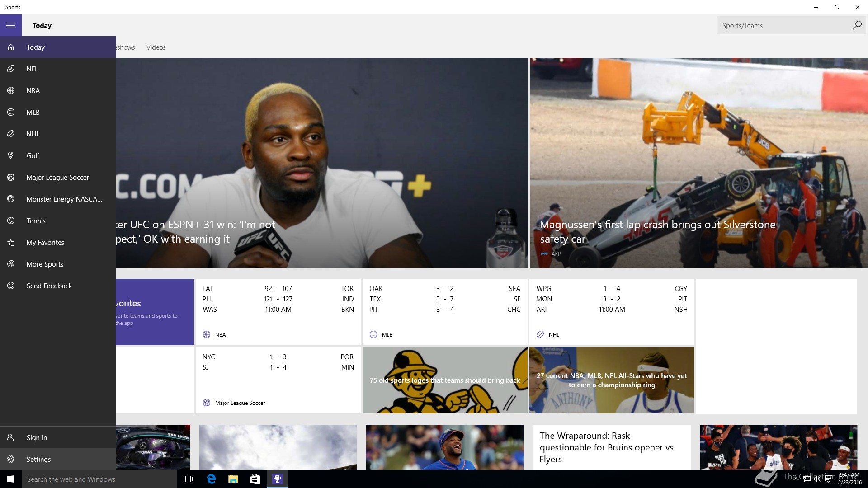Click the Major League Soccer ball icon in sidebar

11,178
